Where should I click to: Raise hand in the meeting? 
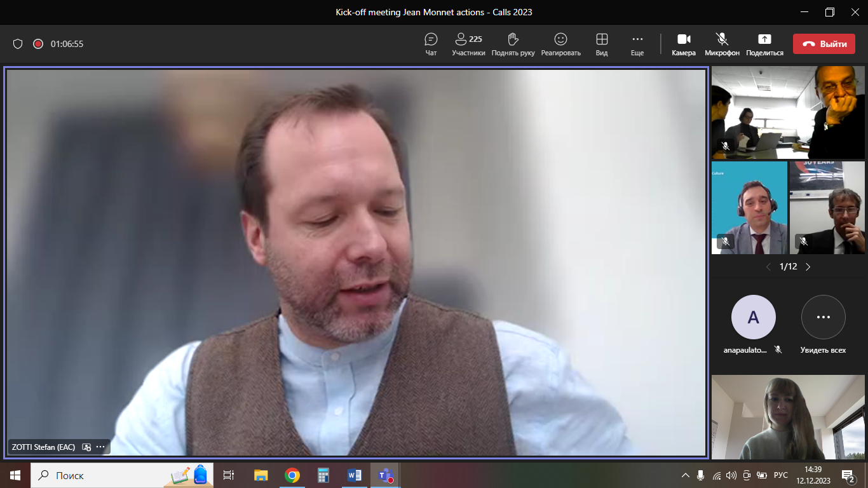tap(513, 39)
